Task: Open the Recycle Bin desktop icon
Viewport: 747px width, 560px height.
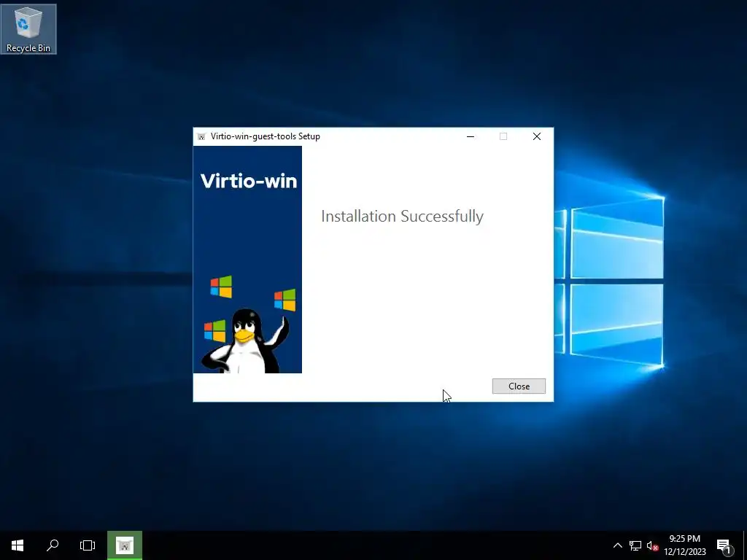Action: click(x=28, y=29)
